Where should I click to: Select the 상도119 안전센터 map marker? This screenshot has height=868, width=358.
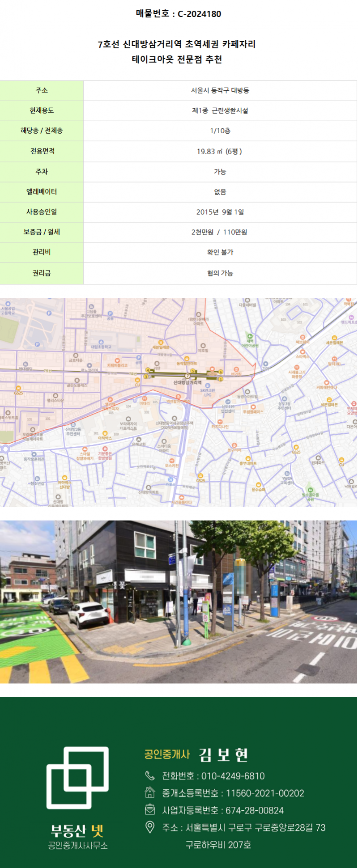228,402
